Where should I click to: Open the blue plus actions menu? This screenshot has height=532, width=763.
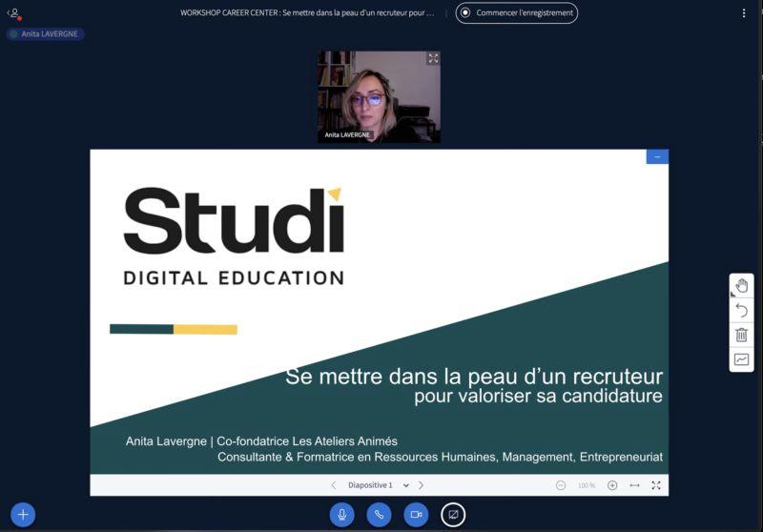[x=23, y=515]
